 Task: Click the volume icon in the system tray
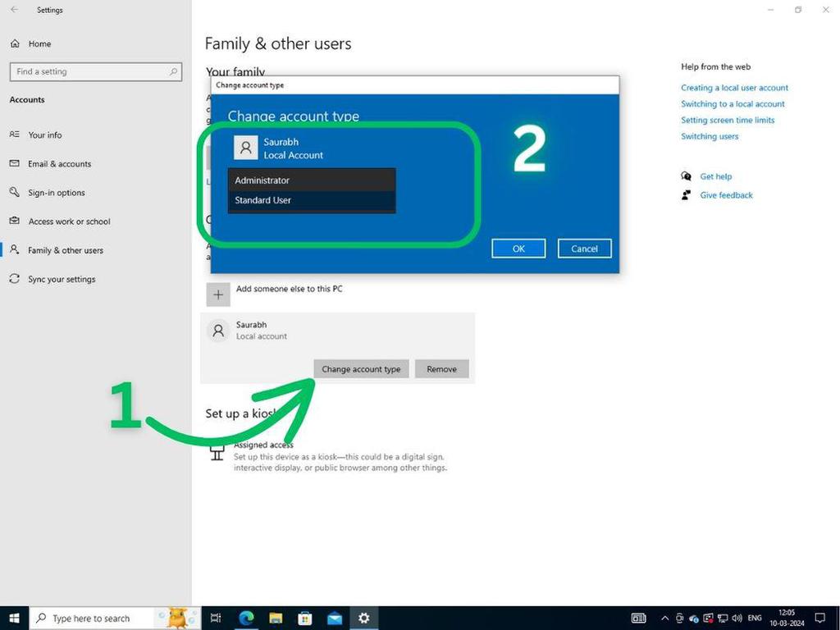(737, 618)
